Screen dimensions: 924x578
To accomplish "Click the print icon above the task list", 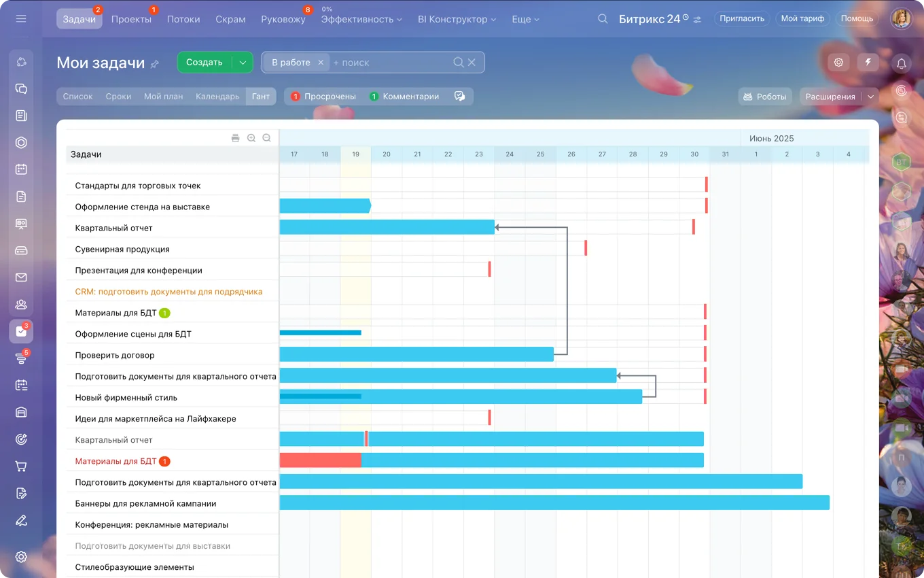I will (x=236, y=138).
